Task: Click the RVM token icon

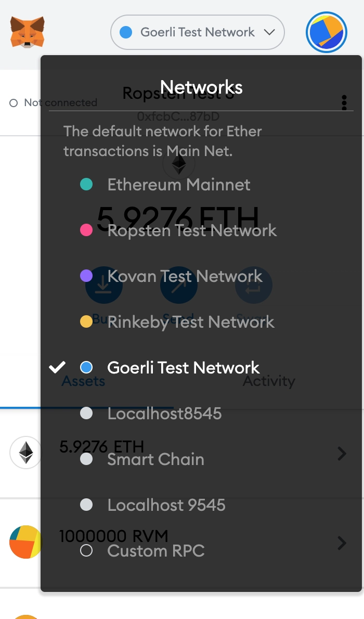Action: [25, 542]
